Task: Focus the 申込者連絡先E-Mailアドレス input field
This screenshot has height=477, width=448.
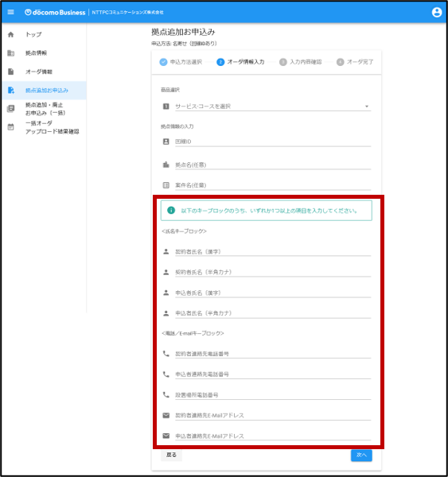Action: tap(273, 436)
